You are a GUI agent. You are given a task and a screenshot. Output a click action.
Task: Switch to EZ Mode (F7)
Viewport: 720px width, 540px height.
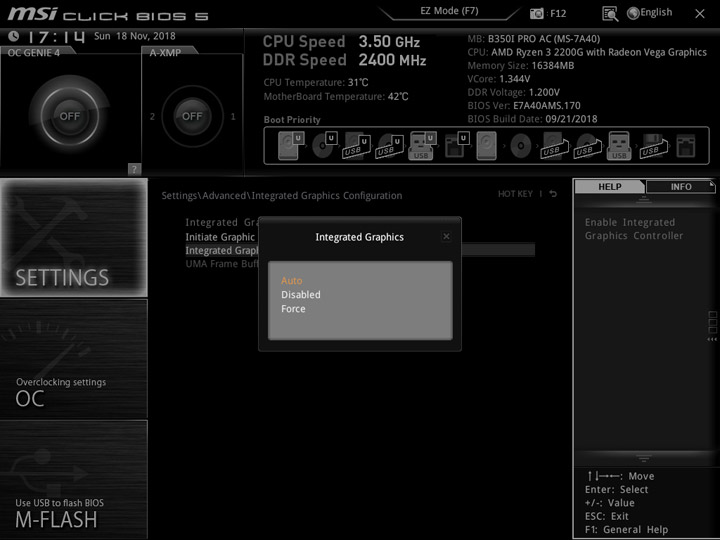coord(449,11)
